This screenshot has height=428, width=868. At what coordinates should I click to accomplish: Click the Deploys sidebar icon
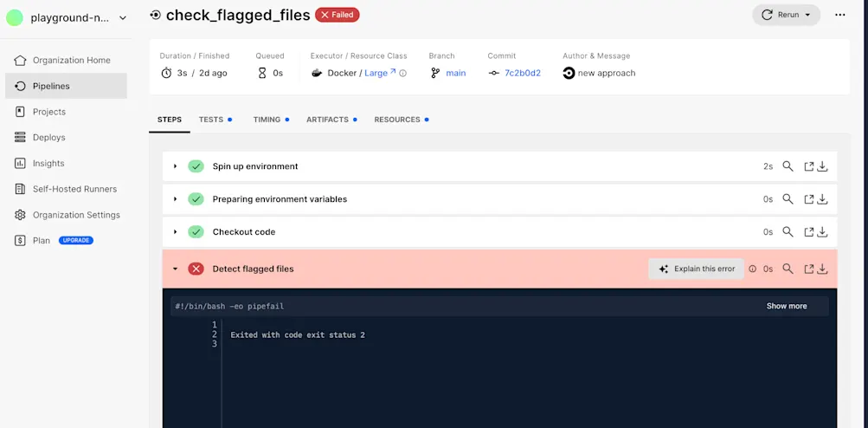(20, 138)
